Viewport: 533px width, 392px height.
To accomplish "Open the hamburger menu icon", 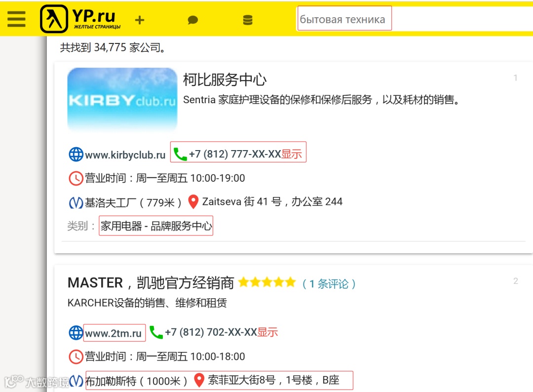I will tap(16, 19).
